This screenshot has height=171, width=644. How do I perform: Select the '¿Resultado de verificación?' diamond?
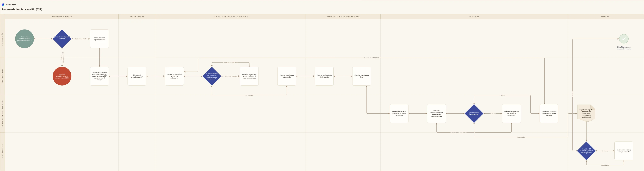(x=474, y=114)
